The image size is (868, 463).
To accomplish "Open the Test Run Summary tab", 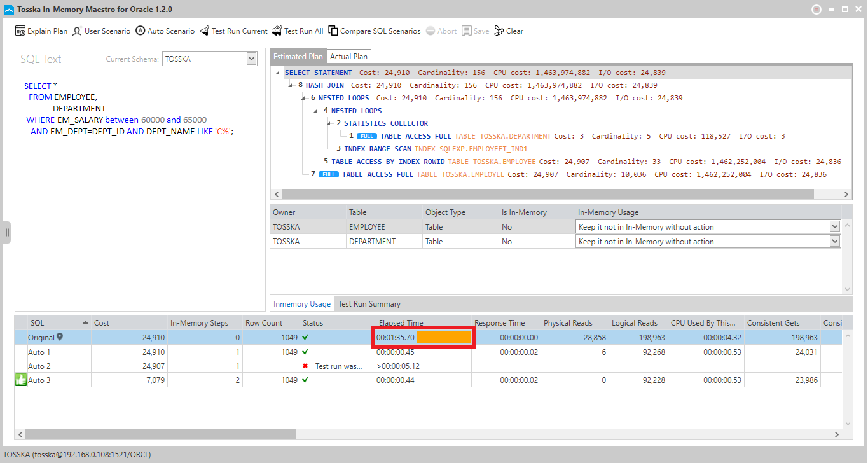I will (369, 304).
